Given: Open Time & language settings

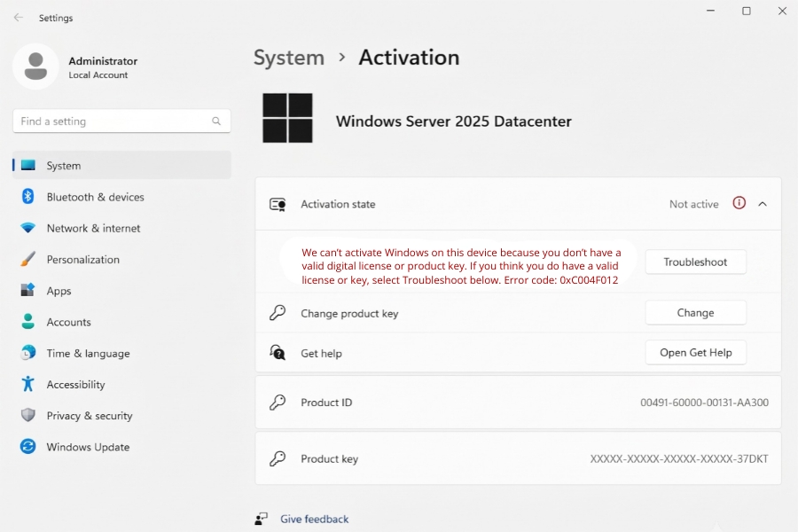Looking at the screenshot, I should click(121, 352).
